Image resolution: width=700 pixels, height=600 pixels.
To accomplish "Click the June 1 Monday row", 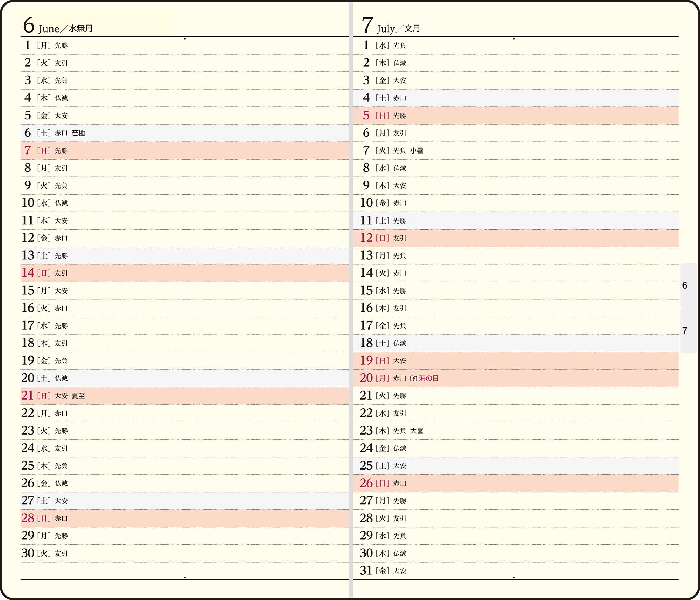I will [x=184, y=45].
